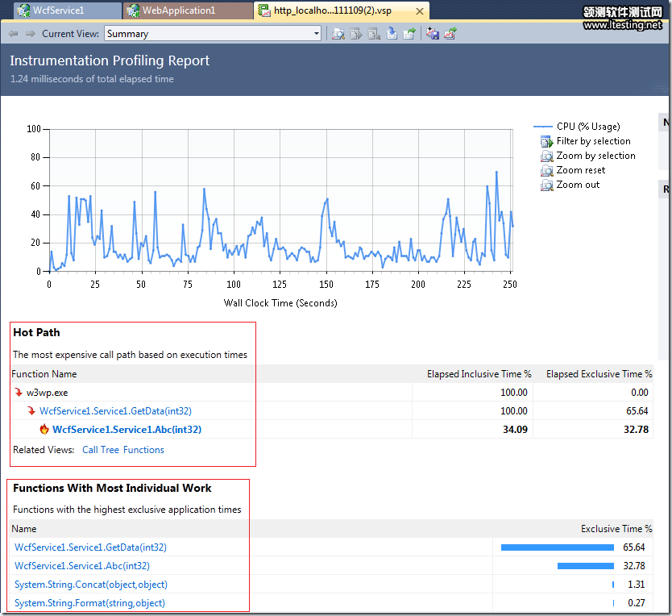This screenshot has height=616, width=672.
Task: Close the .vsp report tab
Action: coord(420,11)
